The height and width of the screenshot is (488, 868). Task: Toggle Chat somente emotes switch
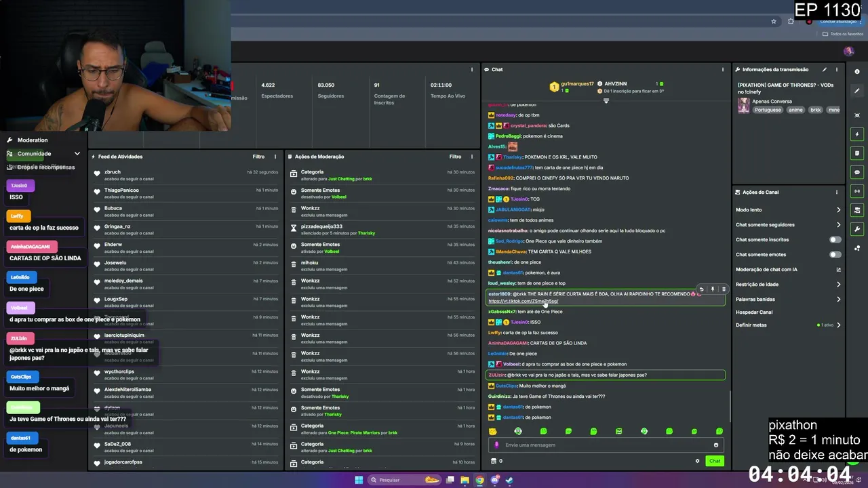tap(835, 254)
